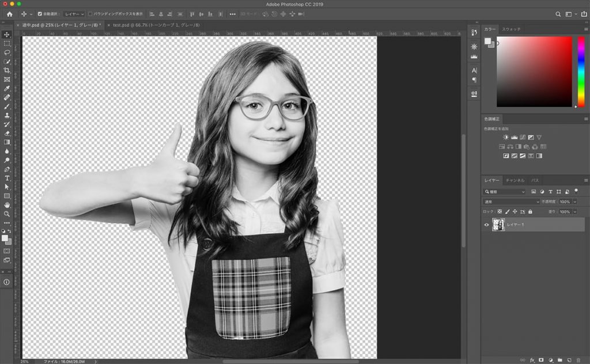
Task: Click the Home icon in options bar
Action: 9,14
